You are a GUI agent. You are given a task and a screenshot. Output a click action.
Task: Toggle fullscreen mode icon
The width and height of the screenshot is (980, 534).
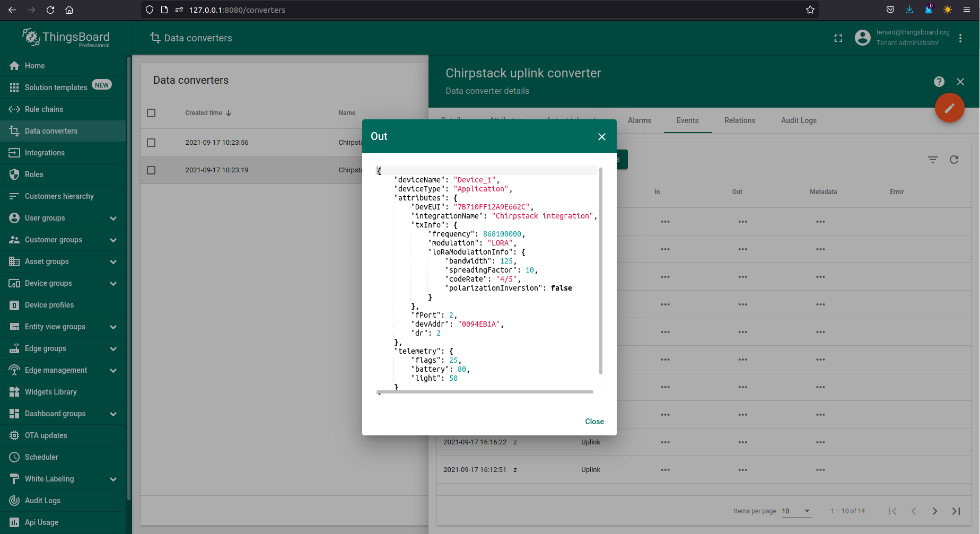[838, 38]
